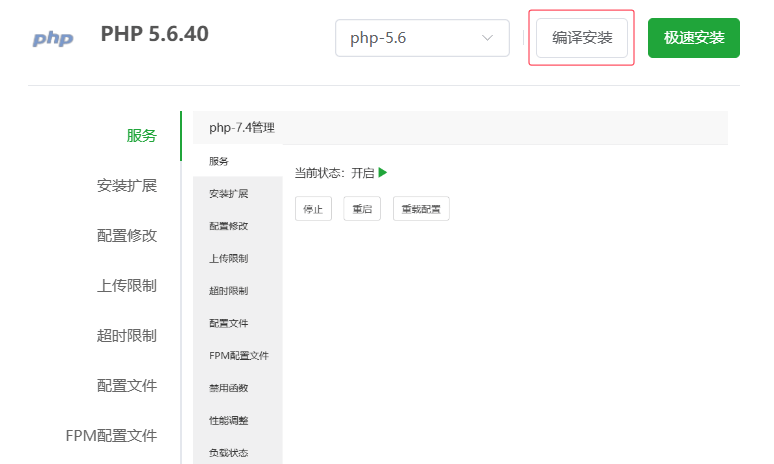The width and height of the screenshot is (774, 464).
Task: Open FPM配置文件 in the large outer sidebar
Action: pos(111,436)
